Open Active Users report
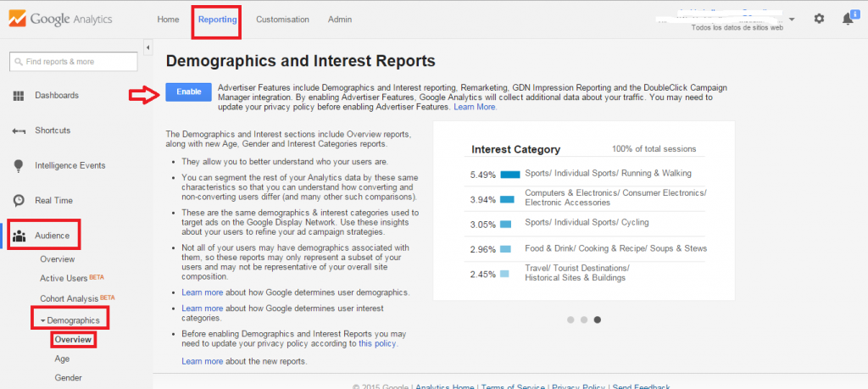 coord(64,278)
